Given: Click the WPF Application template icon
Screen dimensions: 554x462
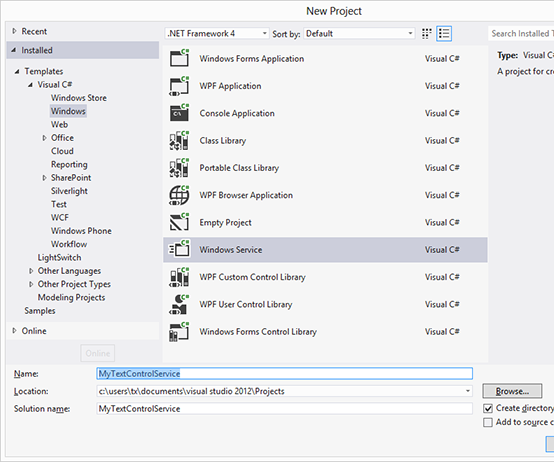Looking at the screenshot, I should [x=179, y=86].
